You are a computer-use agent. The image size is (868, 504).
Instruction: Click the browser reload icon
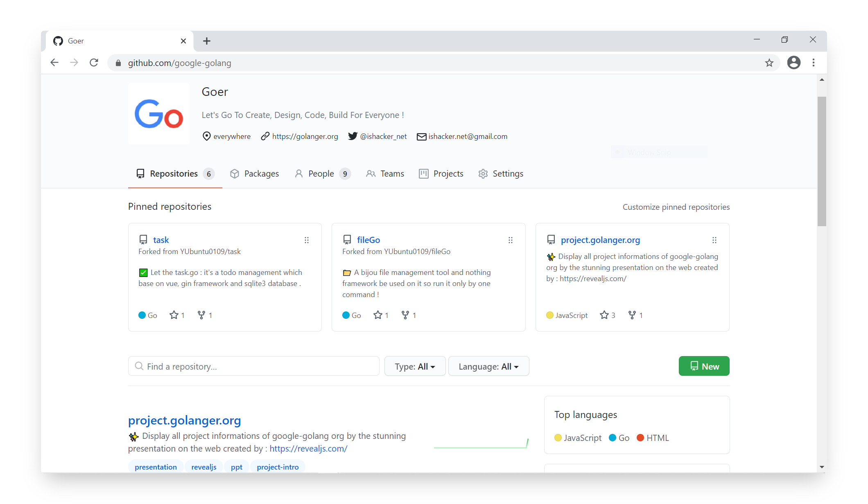(x=94, y=63)
